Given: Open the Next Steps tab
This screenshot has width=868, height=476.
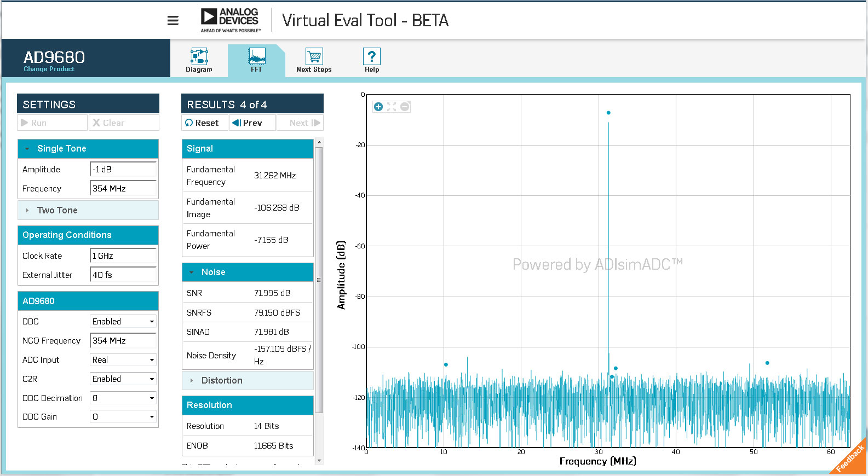Looking at the screenshot, I should (x=314, y=60).
